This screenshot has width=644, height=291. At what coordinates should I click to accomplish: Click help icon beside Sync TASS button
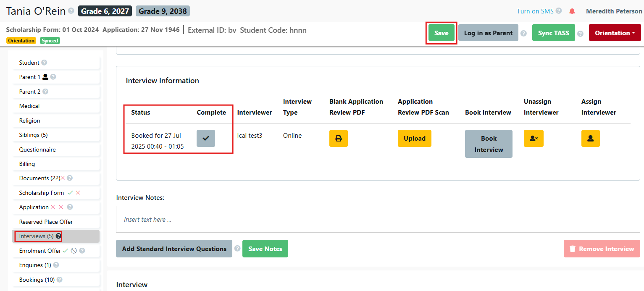coord(580,34)
